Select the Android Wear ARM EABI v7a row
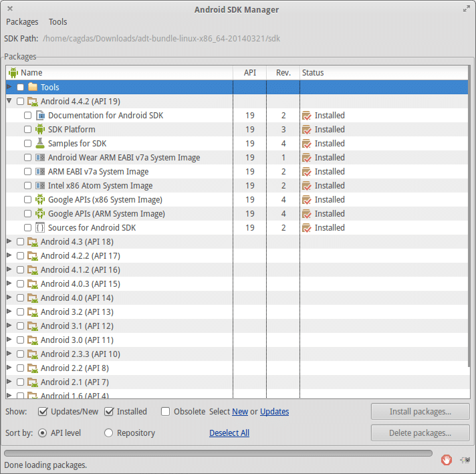Image resolution: width=476 pixels, height=474 pixels. [x=237, y=157]
